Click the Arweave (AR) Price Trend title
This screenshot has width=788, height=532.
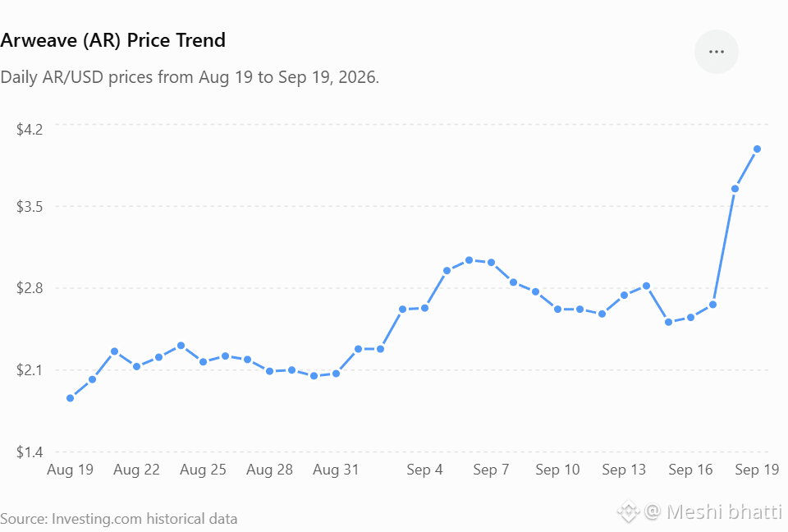tap(113, 40)
